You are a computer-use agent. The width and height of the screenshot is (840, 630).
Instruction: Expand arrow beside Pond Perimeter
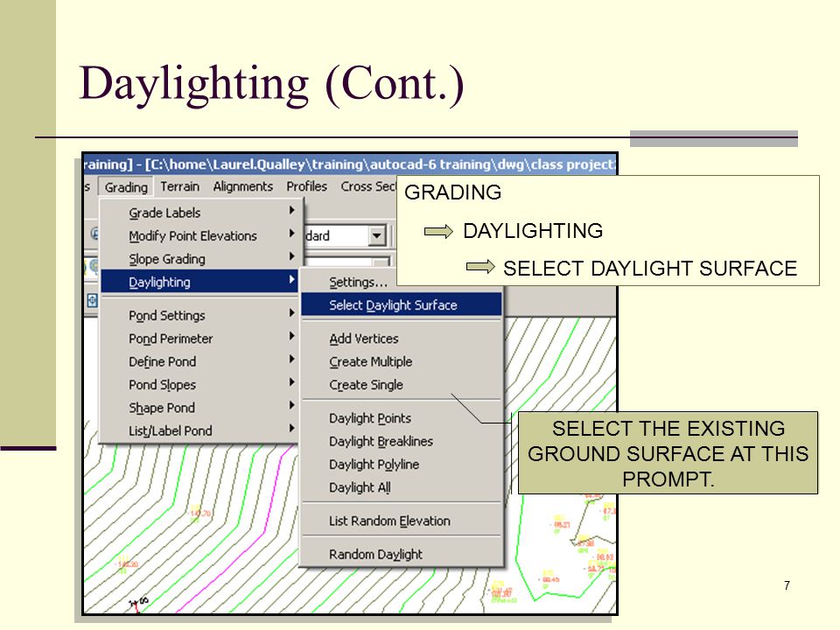(x=291, y=336)
